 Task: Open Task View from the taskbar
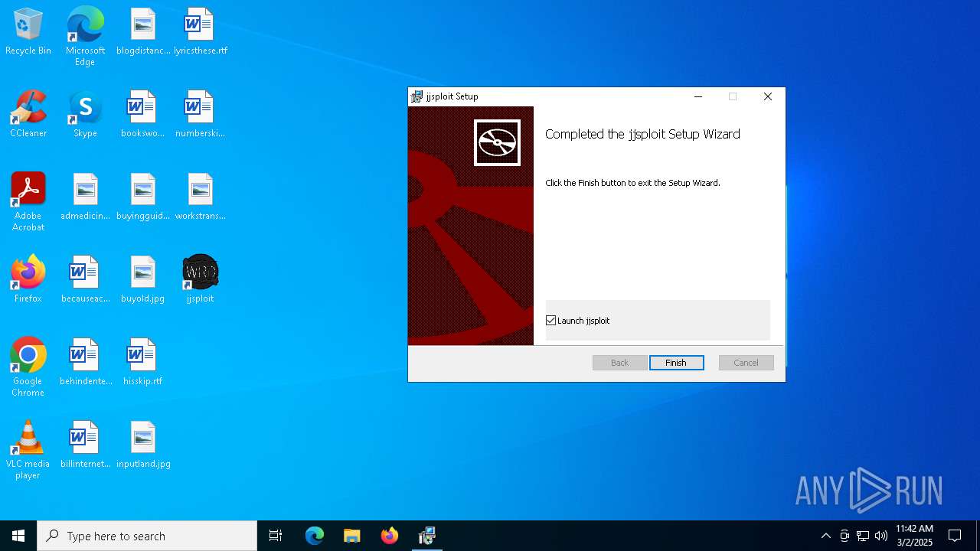coord(276,536)
